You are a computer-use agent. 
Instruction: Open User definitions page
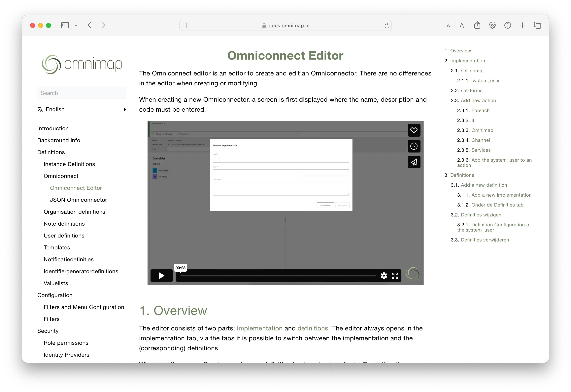[x=64, y=236]
